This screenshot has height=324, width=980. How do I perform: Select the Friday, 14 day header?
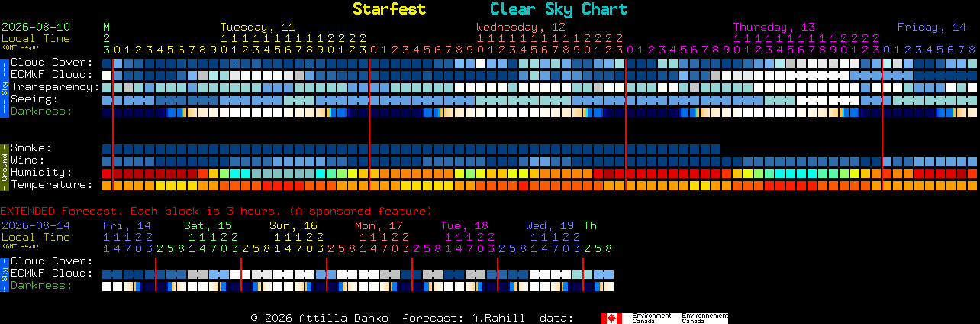click(x=932, y=27)
